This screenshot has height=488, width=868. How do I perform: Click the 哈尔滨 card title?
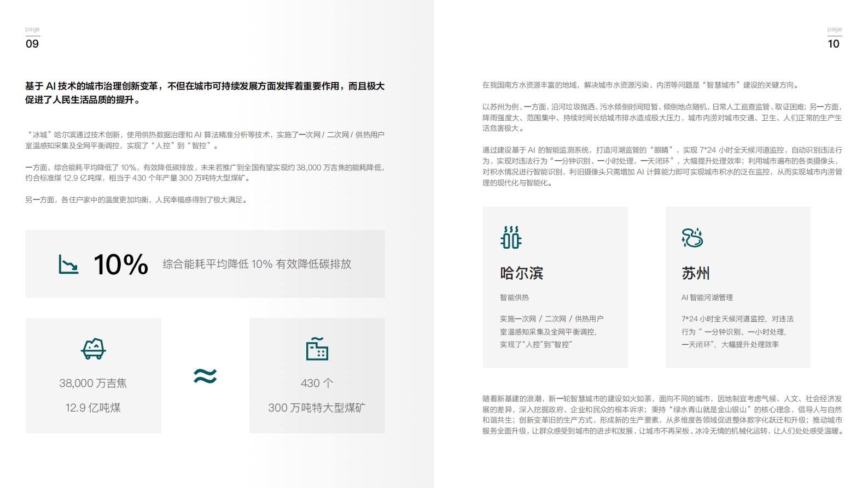pyautogui.click(x=522, y=273)
